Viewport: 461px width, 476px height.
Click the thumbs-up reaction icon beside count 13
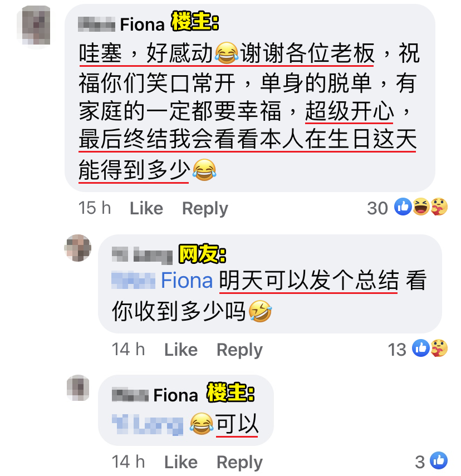click(x=420, y=348)
